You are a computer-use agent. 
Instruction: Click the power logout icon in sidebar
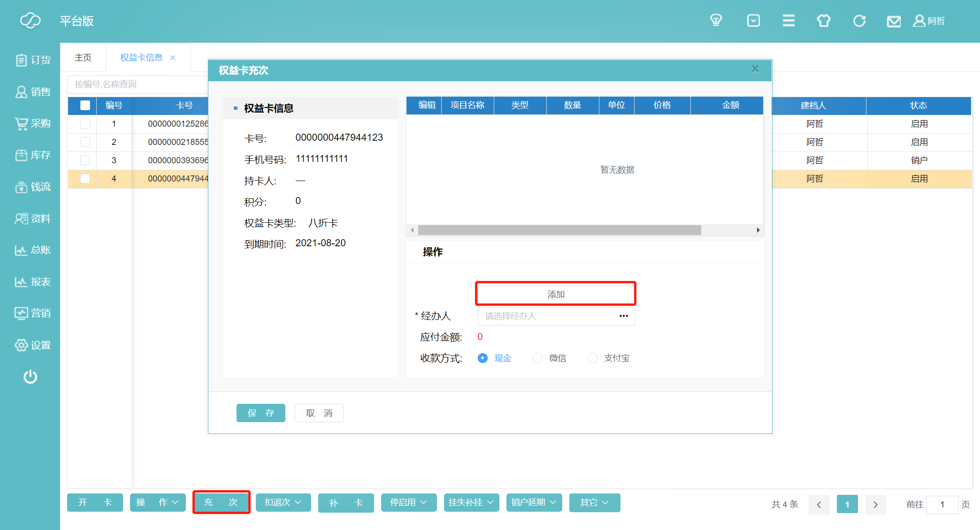(x=30, y=377)
